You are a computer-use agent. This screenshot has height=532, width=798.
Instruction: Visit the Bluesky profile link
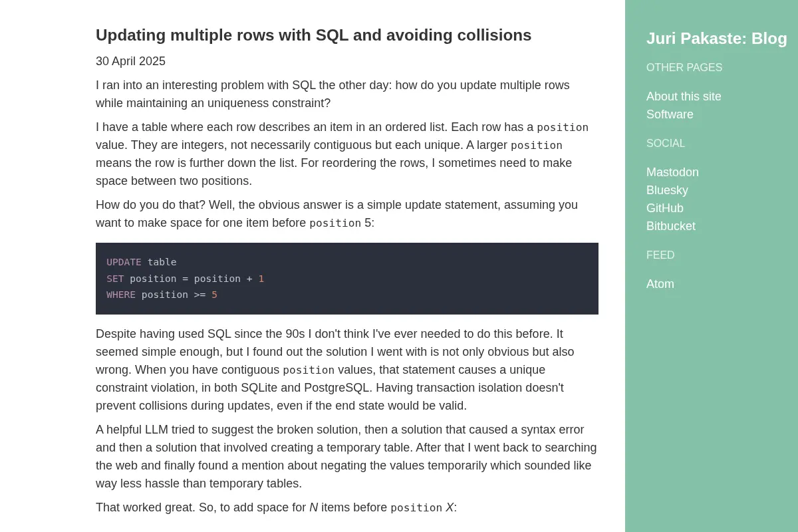(x=667, y=190)
